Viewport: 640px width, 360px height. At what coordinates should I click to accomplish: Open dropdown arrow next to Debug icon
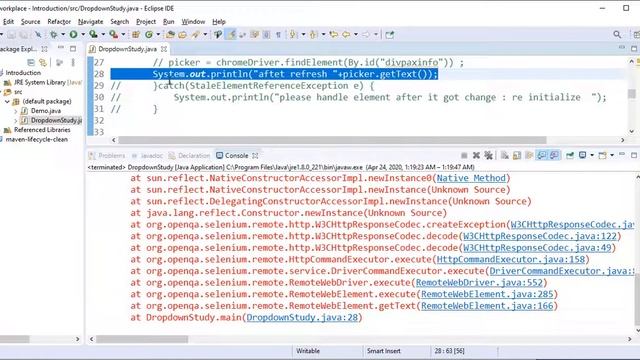click(x=63, y=35)
